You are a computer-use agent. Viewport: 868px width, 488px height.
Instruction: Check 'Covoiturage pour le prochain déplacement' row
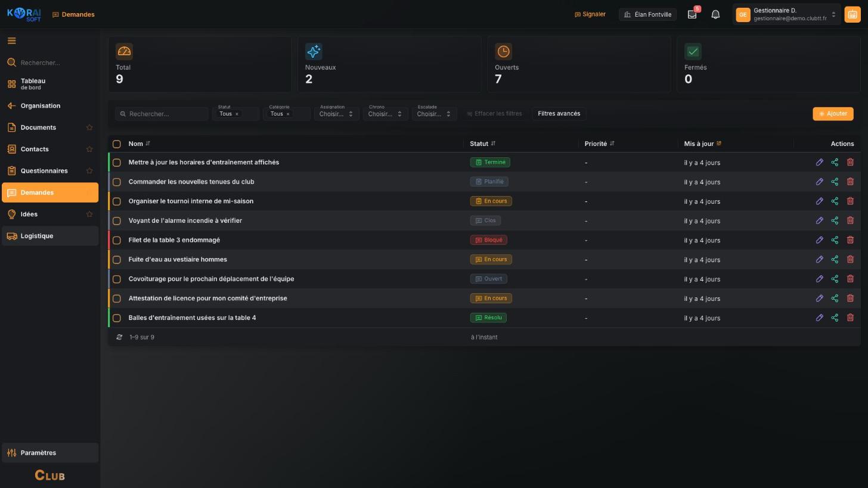tap(117, 279)
